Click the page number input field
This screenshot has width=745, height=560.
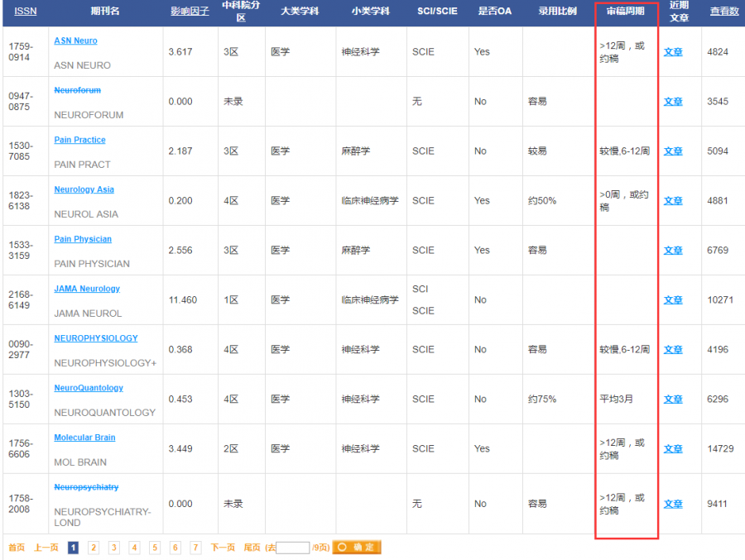[x=292, y=548]
